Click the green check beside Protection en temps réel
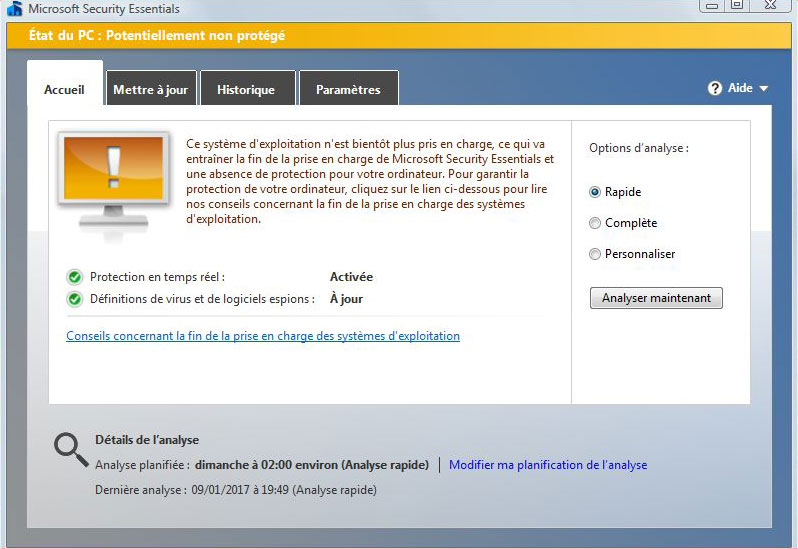This screenshot has width=798, height=549. (74, 277)
